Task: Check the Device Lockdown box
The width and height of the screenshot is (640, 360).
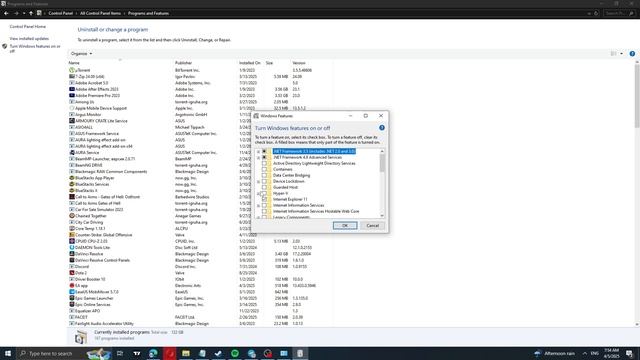Action: pos(264,181)
